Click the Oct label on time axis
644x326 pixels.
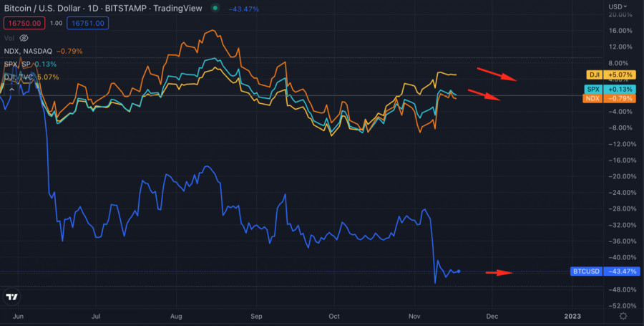[x=334, y=316]
